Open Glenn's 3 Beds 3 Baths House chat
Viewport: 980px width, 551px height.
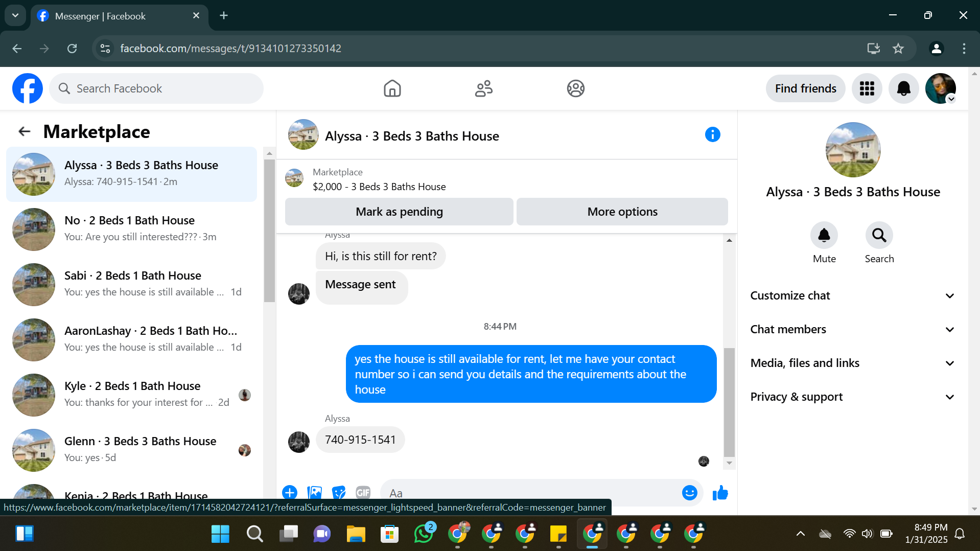[x=132, y=450]
